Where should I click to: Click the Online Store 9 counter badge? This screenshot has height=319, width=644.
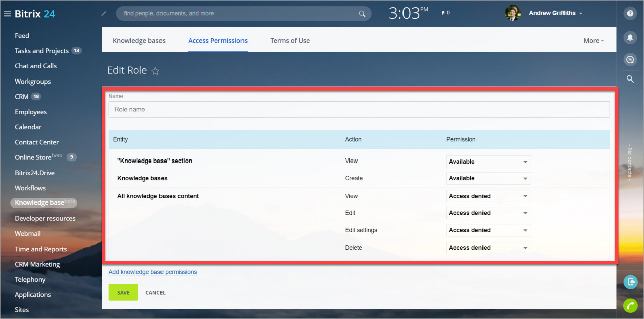72,157
